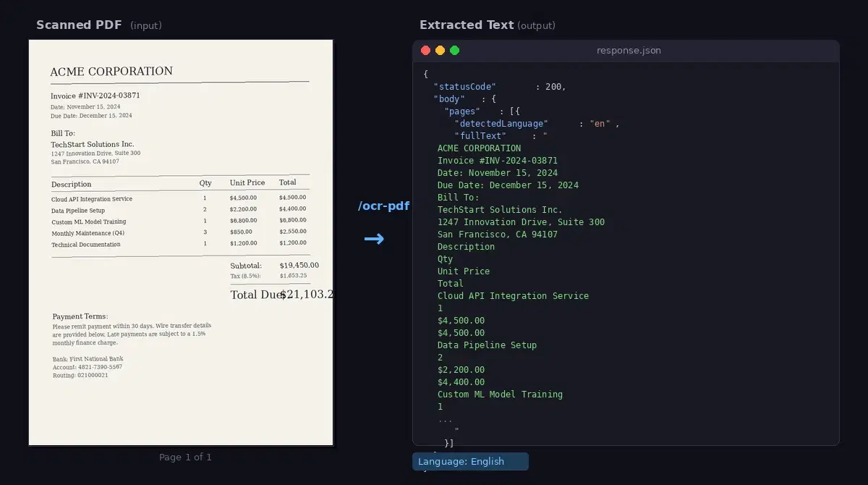Screen dimensions: 868x485
Task: Click the green traffic light icon
Action: (x=454, y=50)
